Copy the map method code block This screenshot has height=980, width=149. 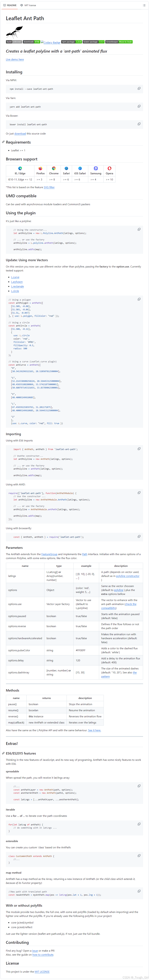[x=139, y=891]
